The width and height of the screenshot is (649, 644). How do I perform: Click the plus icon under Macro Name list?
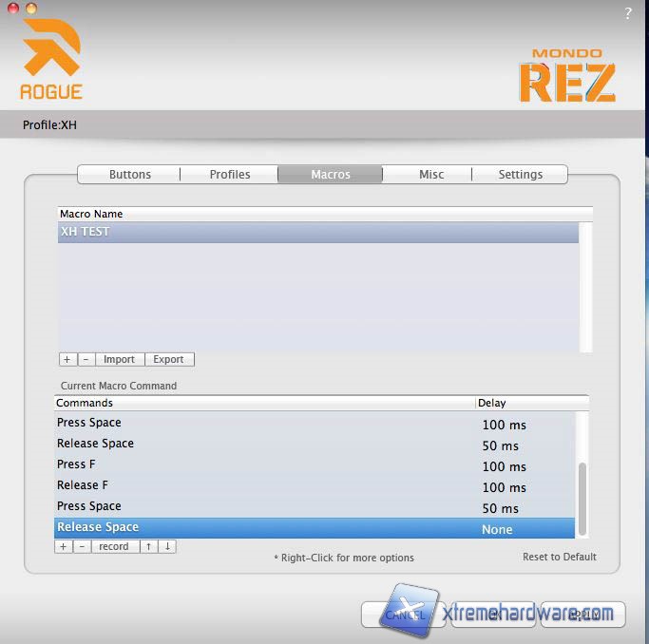(x=67, y=359)
